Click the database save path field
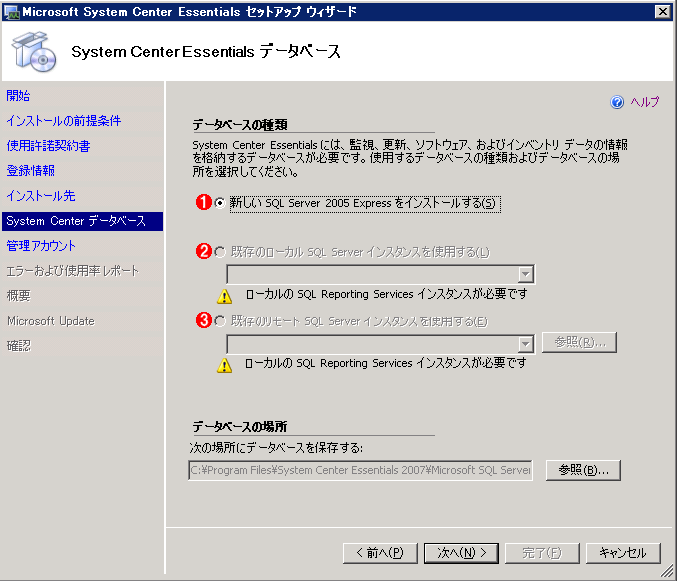The image size is (677, 581). click(361, 470)
